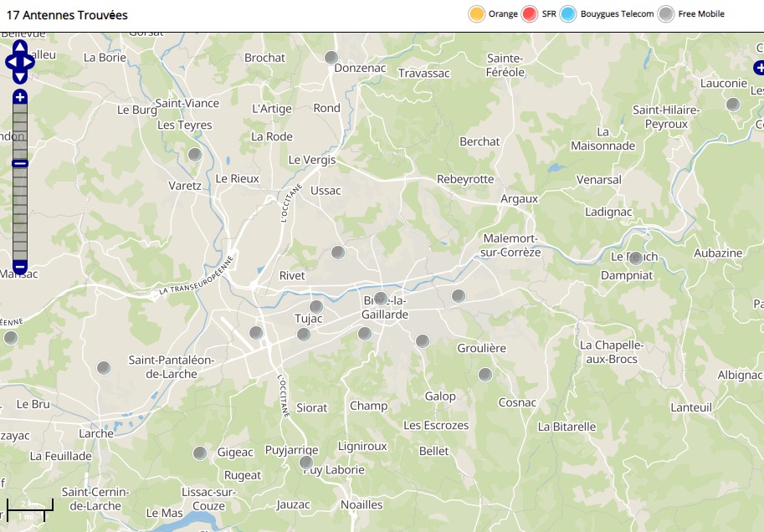Pan the map left with the arrow
The height and width of the screenshot is (532, 764).
click(x=10, y=62)
